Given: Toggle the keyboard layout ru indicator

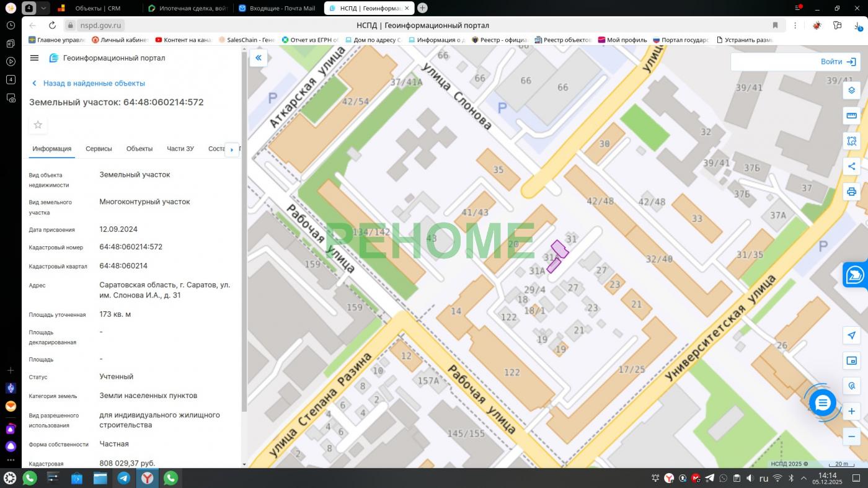Looking at the screenshot, I should [764, 478].
